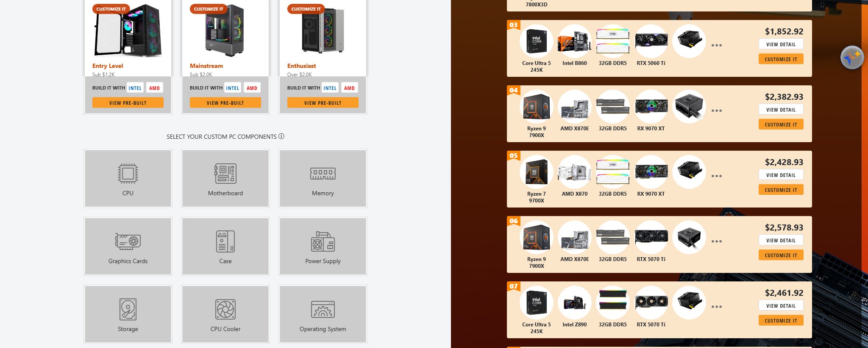The image size is (868, 348).
Task: Click Customize It badge on Entry Level case
Action: click(x=111, y=9)
